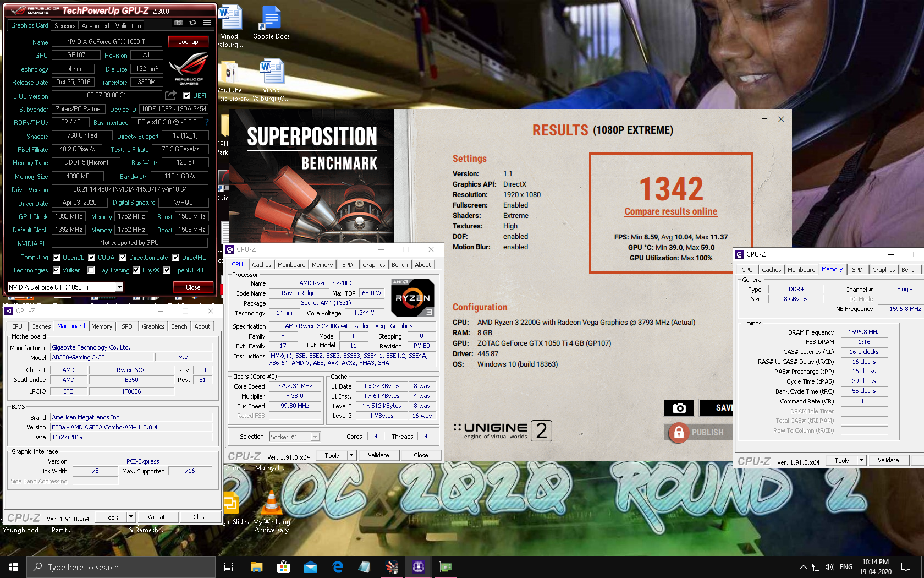Click CPU-Z purple chip taskbar icon
The width and height of the screenshot is (924, 578).
pyautogui.click(x=419, y=567)
